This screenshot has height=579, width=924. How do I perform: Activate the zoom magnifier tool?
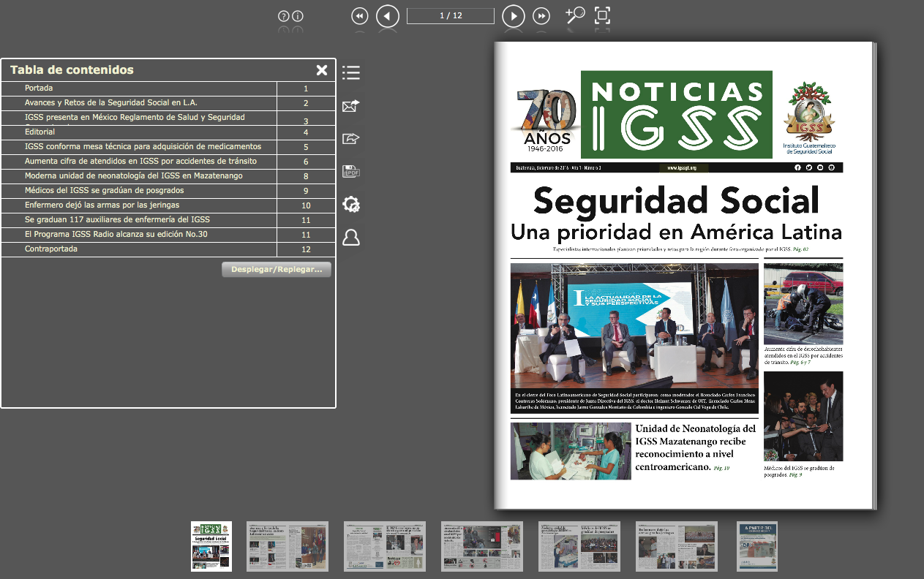coord(575,15)
